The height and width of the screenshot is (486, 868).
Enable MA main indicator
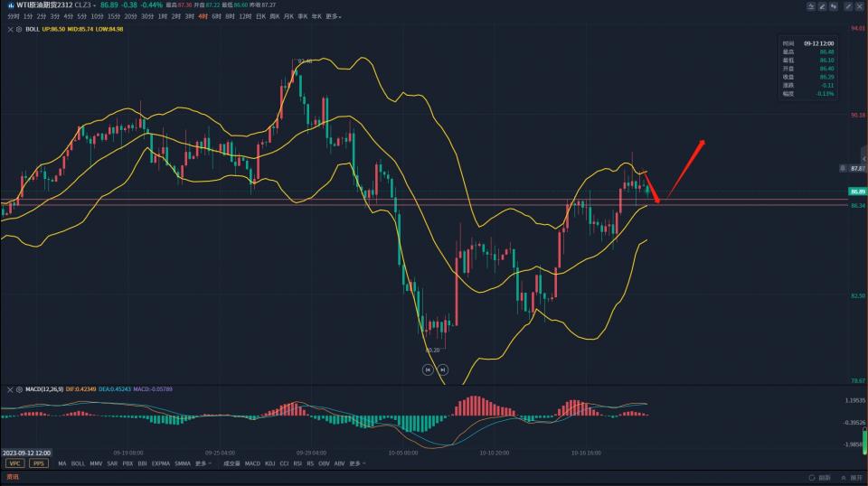pyautogui.click(x=62, y=463)
